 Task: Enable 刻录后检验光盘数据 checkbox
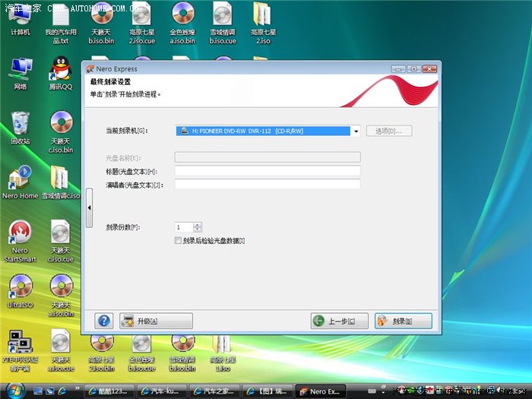(178, 241)
